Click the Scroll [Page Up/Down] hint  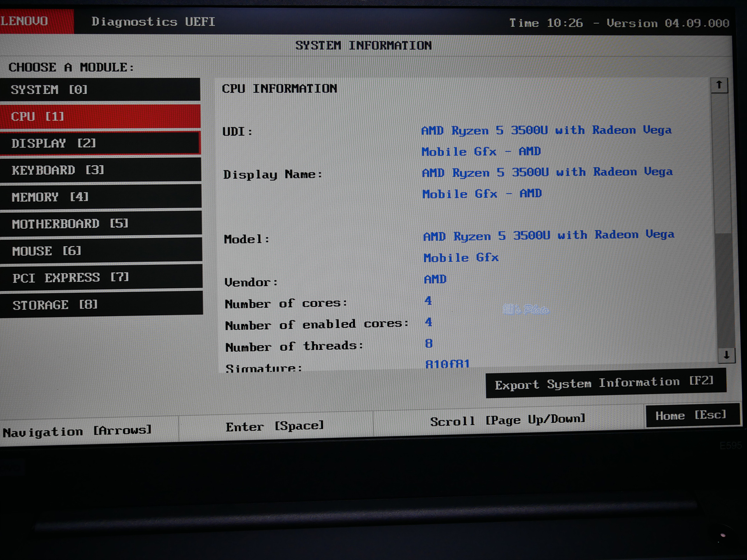[507, 420]
